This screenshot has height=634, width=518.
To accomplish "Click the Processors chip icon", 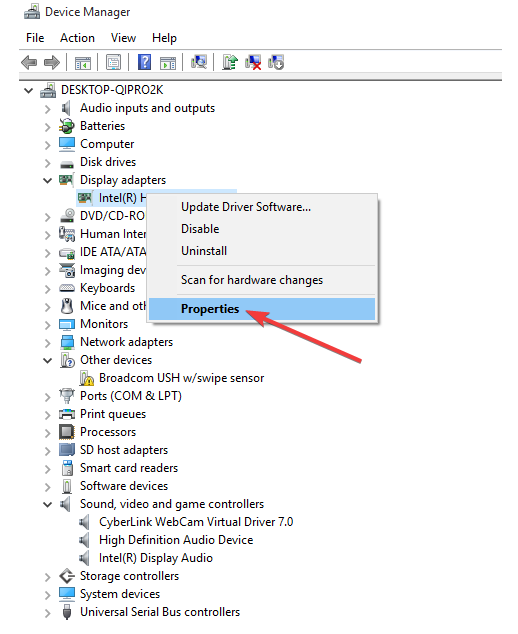I will (67, 432).
